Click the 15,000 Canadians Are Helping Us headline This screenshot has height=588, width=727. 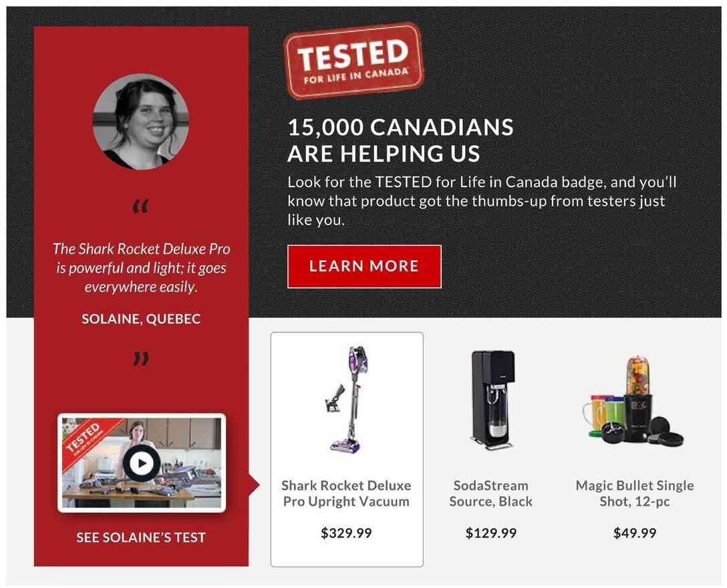(400, 140)
